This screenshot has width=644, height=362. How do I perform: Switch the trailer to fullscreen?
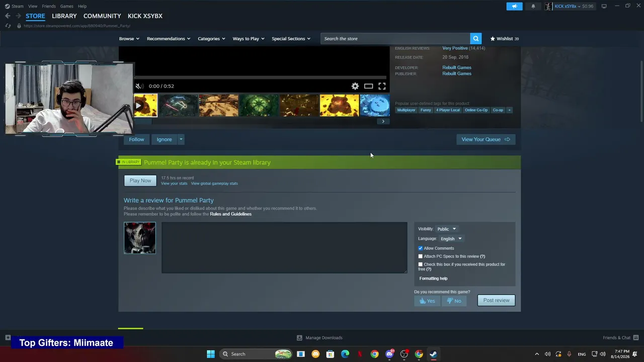[382, 86]
